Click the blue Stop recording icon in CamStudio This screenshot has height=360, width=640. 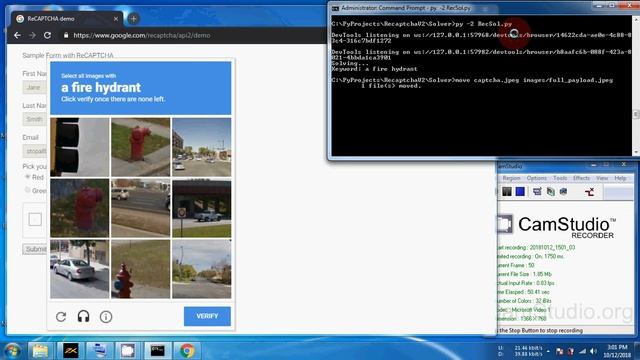point(520,191)
